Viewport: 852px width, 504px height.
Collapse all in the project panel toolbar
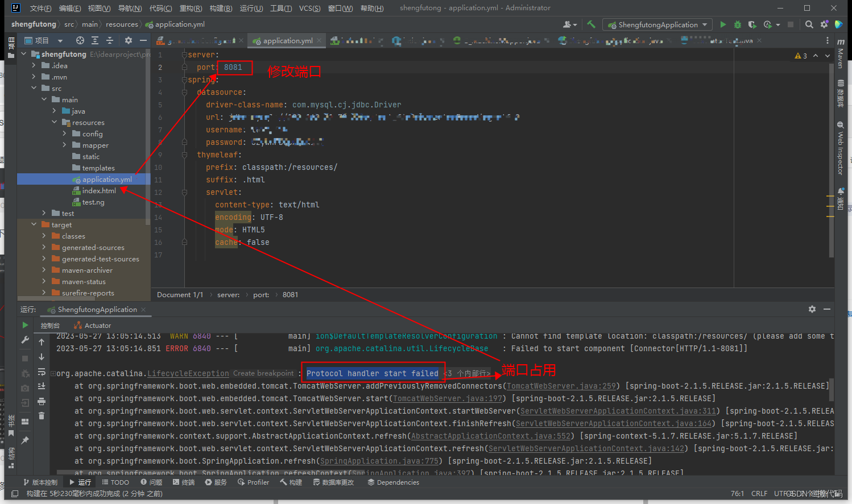pos(110,40)
